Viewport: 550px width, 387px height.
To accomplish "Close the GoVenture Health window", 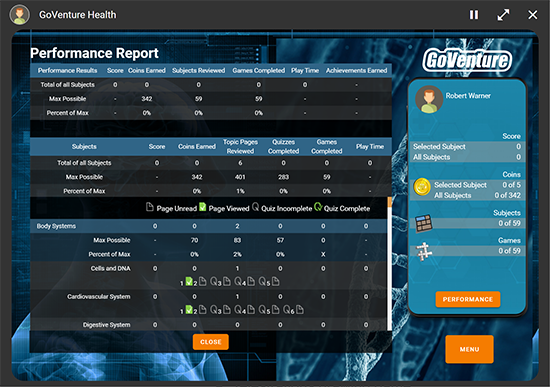I will click(532, 15).
